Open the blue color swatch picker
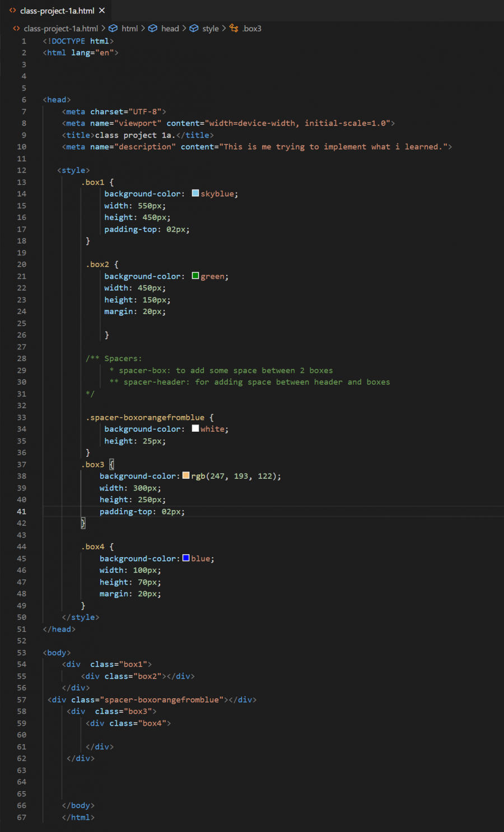The image size is (504, 832). 186,558
